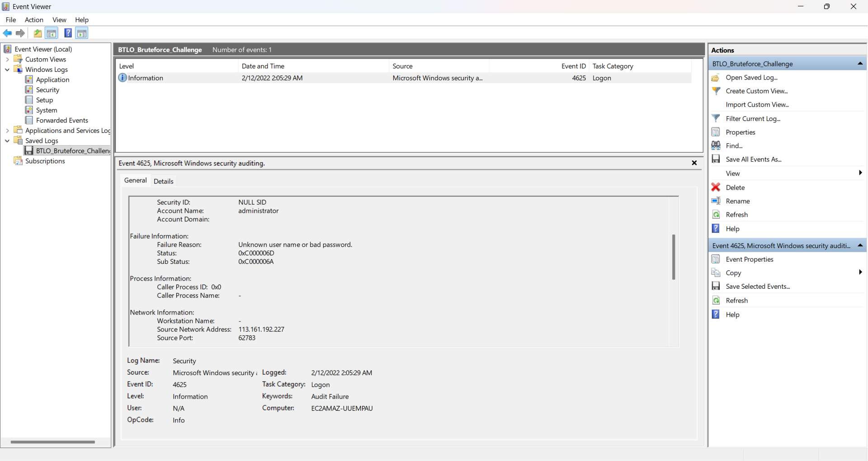The image size is (868, 461).
Task: Open the Copy submenu arrow in Actions
Action: 860,272
